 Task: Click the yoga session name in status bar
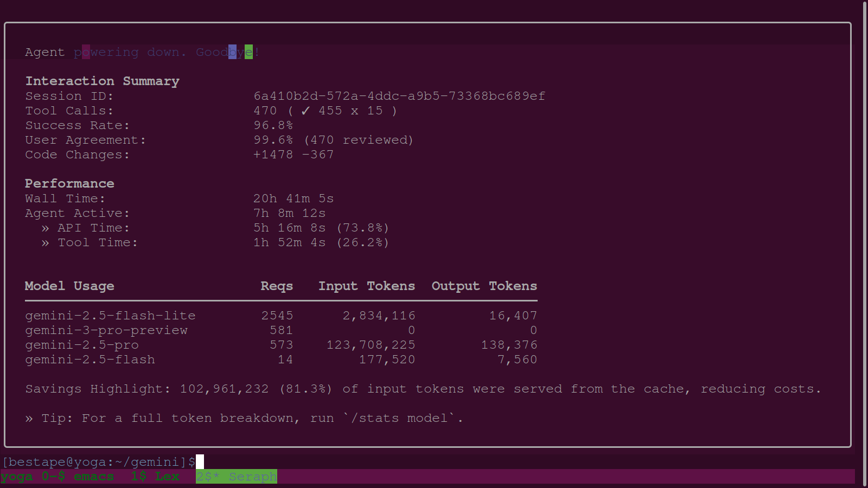click(16, 477)
